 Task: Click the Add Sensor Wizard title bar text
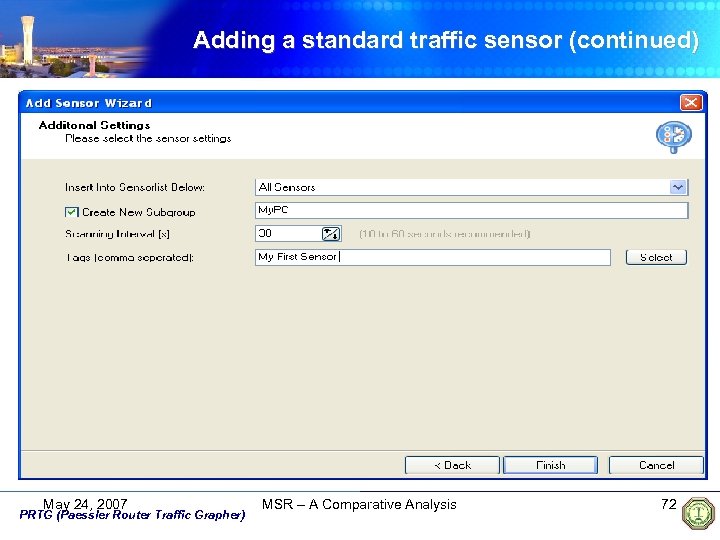pyautogui.click(x=88, y=103)
